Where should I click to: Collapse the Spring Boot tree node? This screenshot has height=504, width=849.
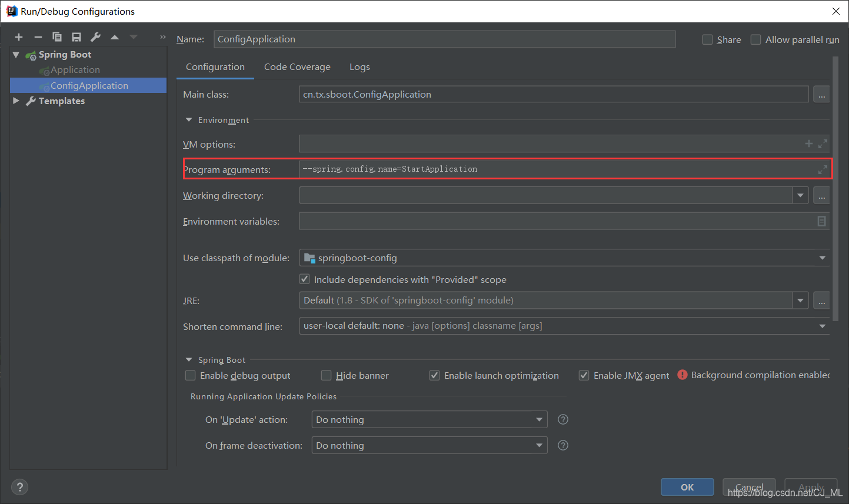pos(16,55)
